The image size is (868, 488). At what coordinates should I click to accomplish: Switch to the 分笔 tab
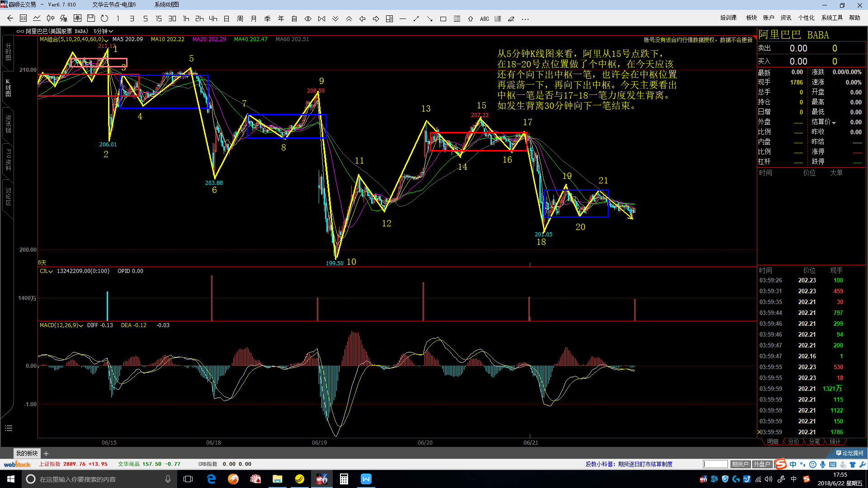814,441
